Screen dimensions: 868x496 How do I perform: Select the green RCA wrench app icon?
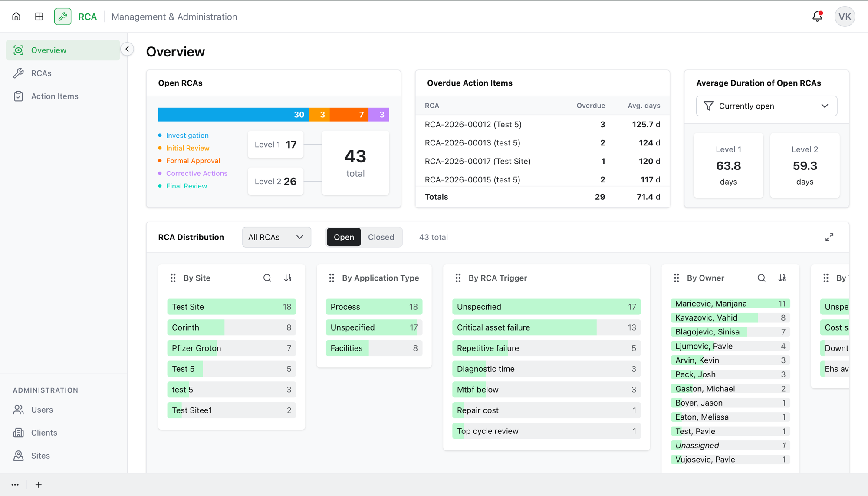[x=63, y=17]
